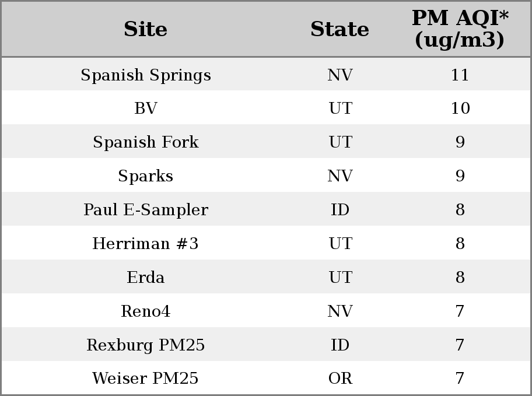Screen dimensions: 532x396
Task: Click the AQI value 10
Action: click(x=460, y=108)
